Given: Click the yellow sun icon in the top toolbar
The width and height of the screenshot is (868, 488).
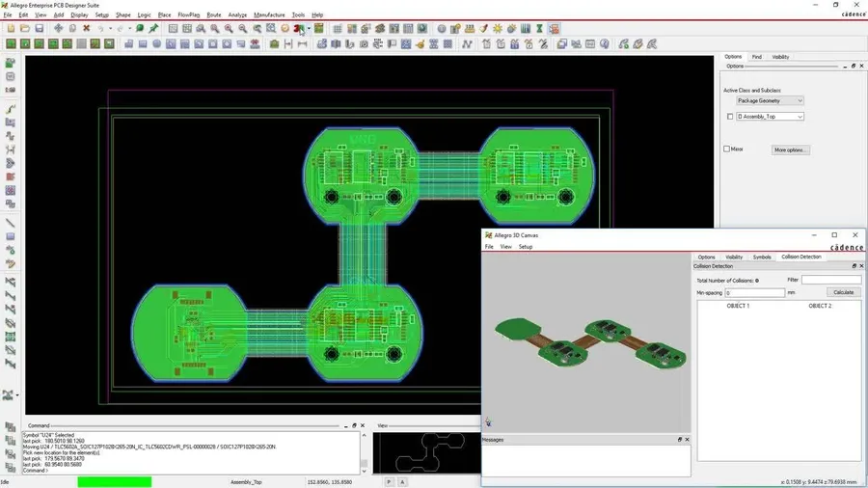Looking at the screenshot, I should [498, 28].
